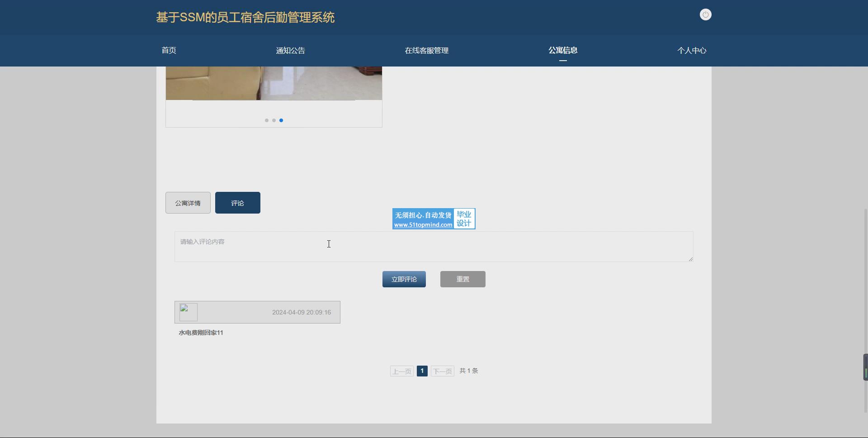
Task: Select the third active carousel dot
Action: point(281,120)
